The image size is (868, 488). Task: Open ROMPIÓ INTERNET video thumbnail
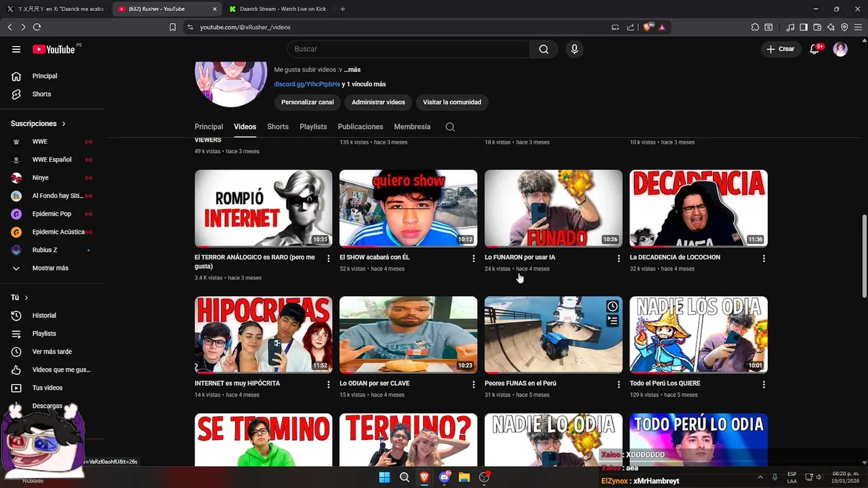[264, 208]
